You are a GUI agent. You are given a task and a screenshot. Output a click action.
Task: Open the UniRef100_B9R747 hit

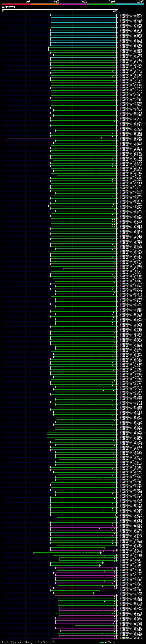click(x=131, y=193)
